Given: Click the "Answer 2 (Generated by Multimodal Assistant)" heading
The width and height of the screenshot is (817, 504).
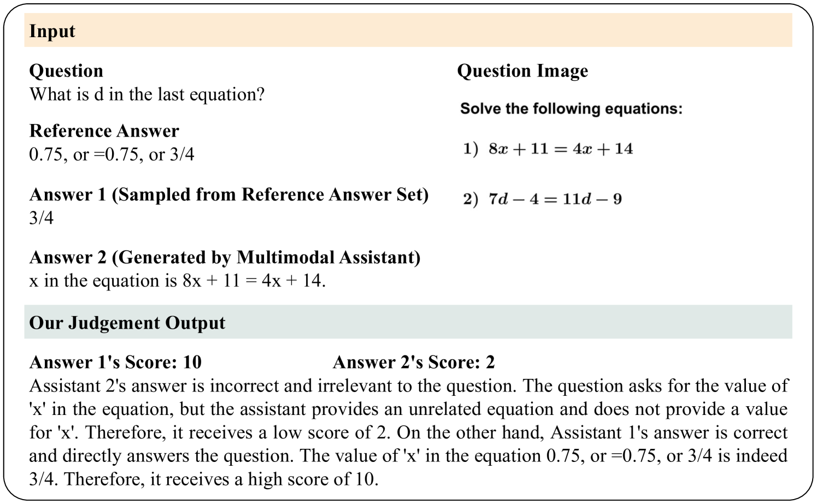Looking at the screenshot, I should click(x=225, y=257).
